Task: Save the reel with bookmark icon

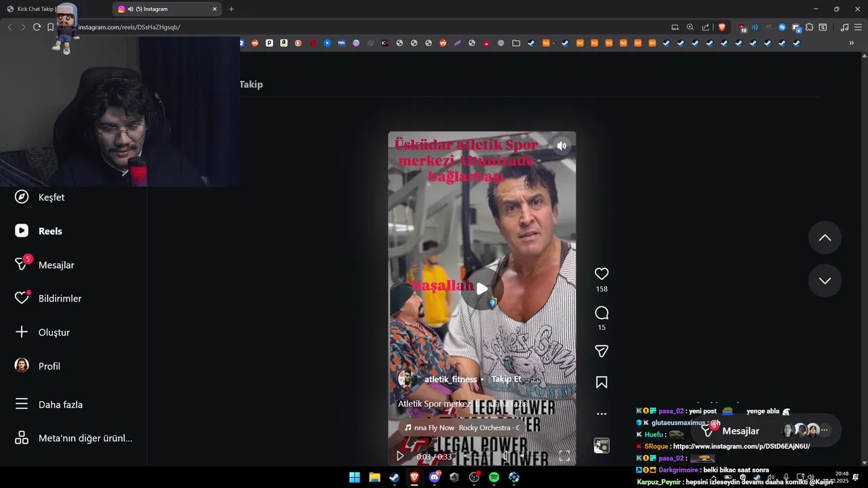Action: click(x=601, y=382)
